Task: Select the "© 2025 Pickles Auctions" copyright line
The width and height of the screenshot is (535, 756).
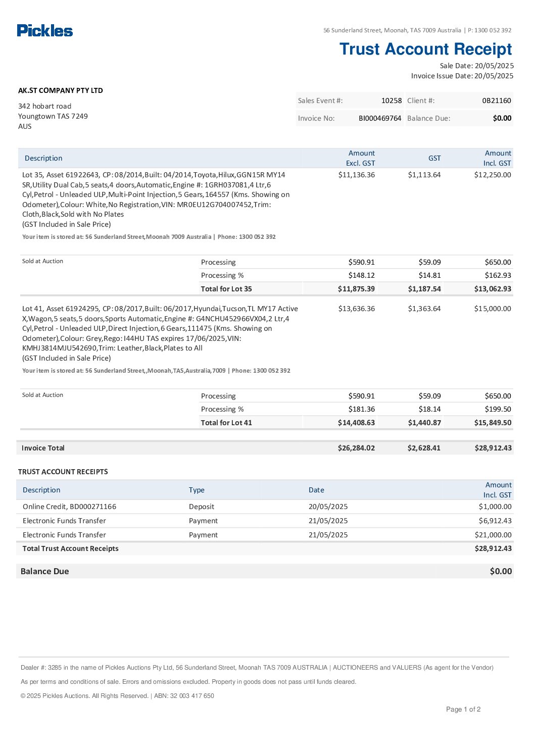Action: pos(117,696)
